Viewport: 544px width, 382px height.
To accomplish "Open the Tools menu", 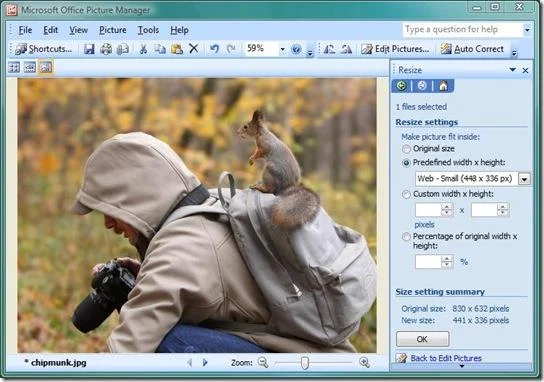I will point(148,31).
